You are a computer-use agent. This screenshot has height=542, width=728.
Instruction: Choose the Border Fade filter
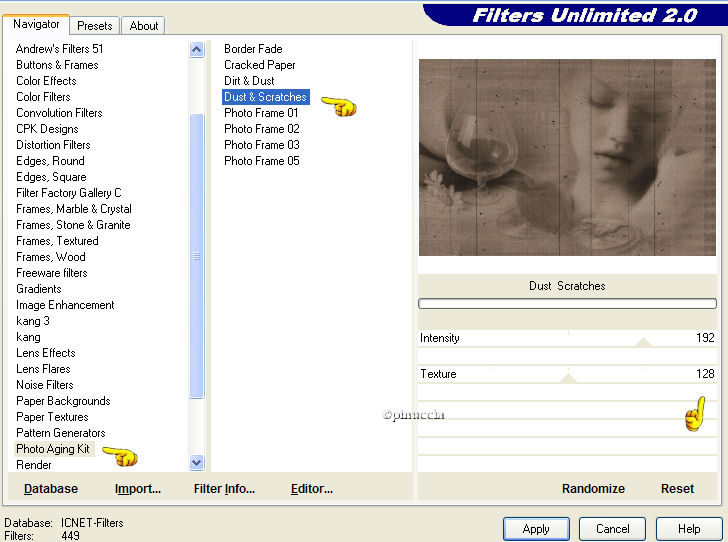point(253,49)
